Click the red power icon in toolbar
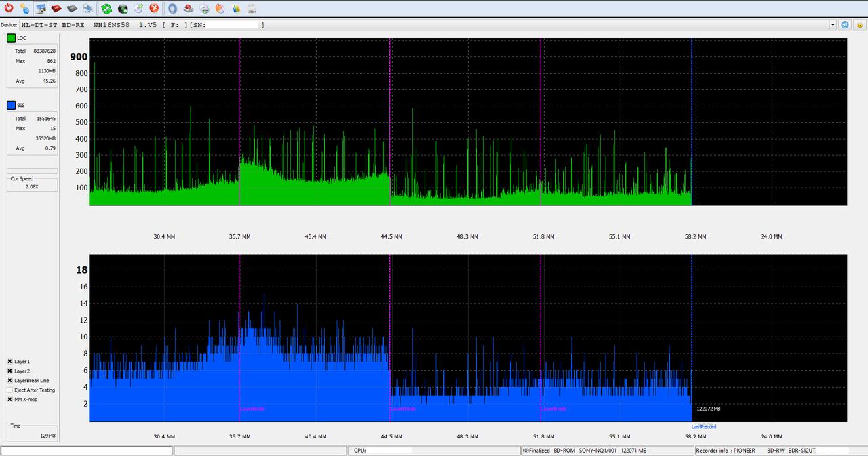 [x=8, y=8]
